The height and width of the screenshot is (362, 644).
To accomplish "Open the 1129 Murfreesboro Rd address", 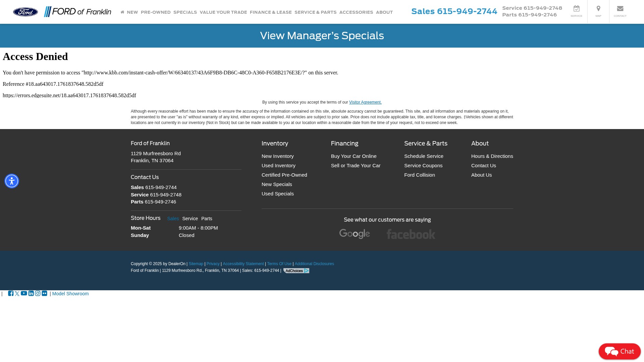I will coord(156,157).
